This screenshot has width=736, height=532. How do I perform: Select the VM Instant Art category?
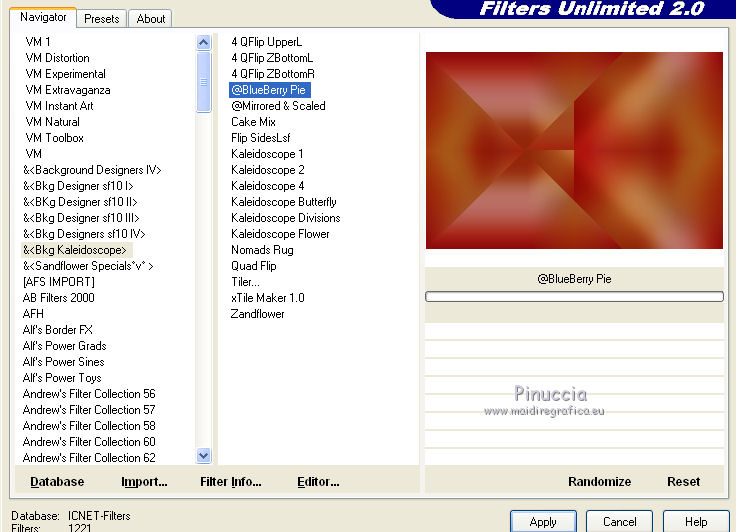click(59, 106)
